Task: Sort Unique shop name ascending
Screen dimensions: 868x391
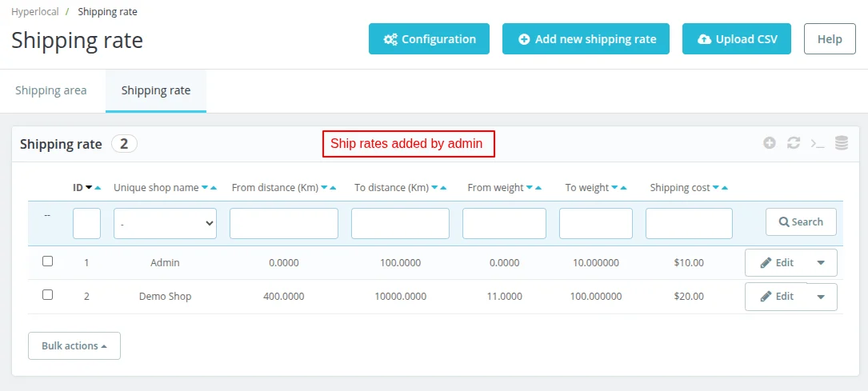Action: (x=214, y=188)
